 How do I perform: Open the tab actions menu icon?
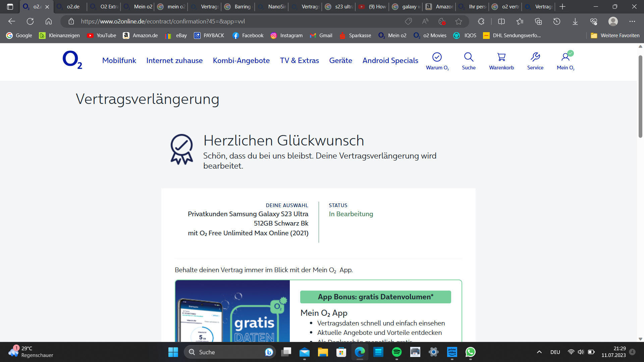pyautogui.click(x=10, y=7)
